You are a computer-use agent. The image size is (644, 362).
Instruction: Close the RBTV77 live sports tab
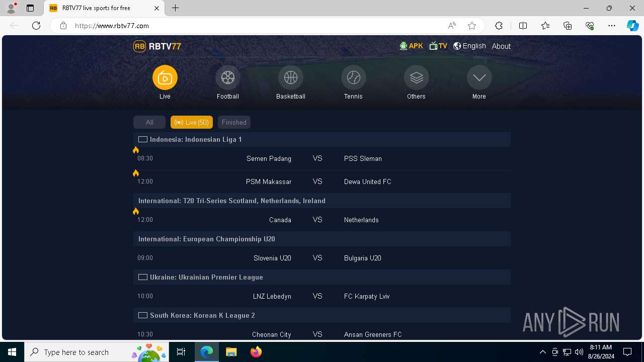(x=156, y=8)
